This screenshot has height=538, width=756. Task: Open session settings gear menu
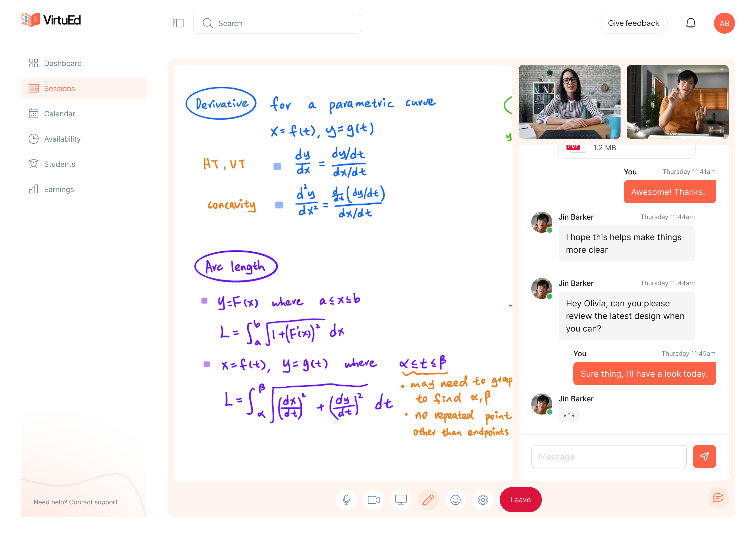click(483, 500)
